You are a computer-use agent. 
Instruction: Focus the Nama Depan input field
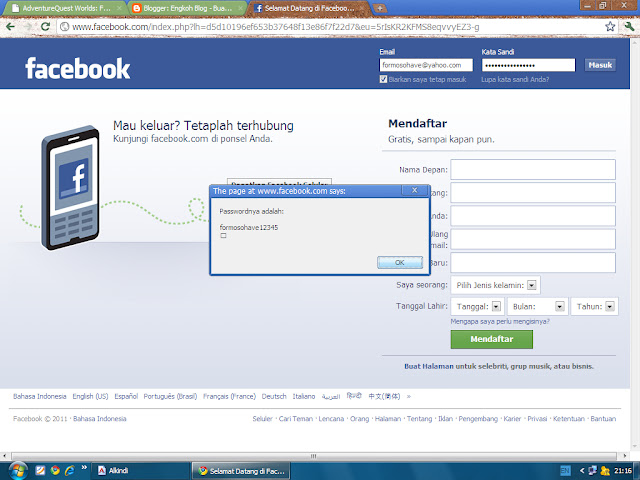pyautogui.click(x=533, y=169)
